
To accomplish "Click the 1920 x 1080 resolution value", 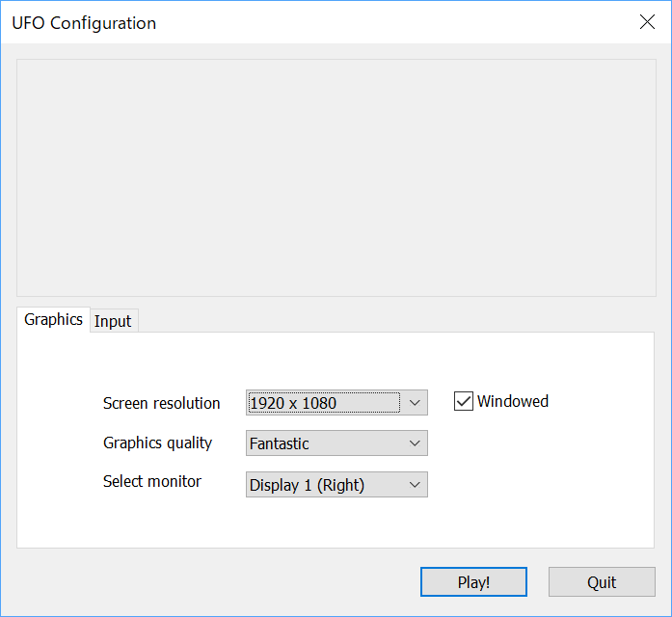I will coord(293,403).
